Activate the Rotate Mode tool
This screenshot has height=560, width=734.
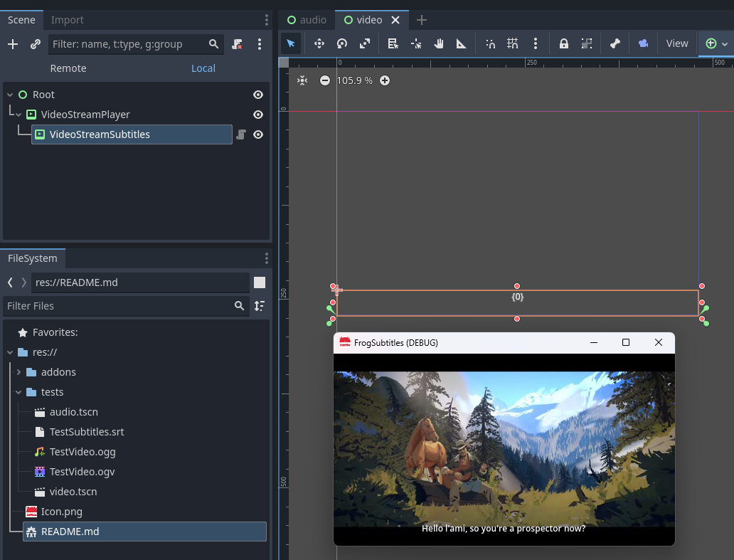[342, 43]
